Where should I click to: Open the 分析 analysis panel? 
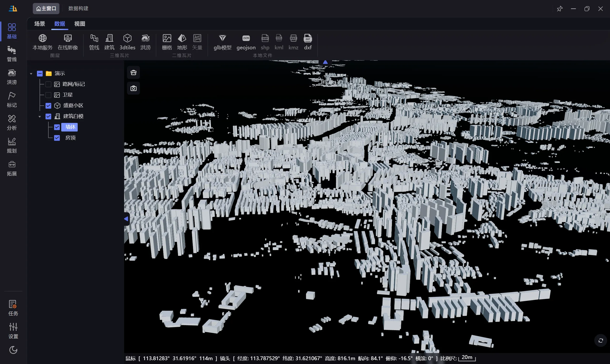(x=12, y=122)
